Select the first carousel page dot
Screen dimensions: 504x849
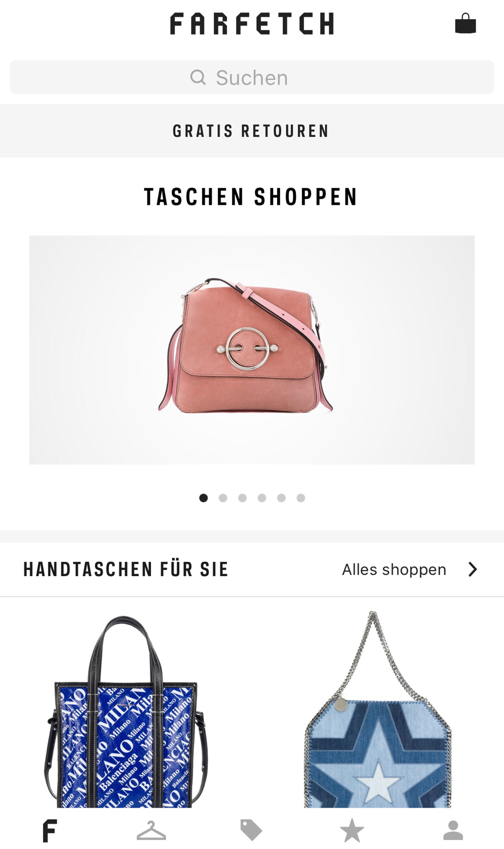click(x=204, y=498)
